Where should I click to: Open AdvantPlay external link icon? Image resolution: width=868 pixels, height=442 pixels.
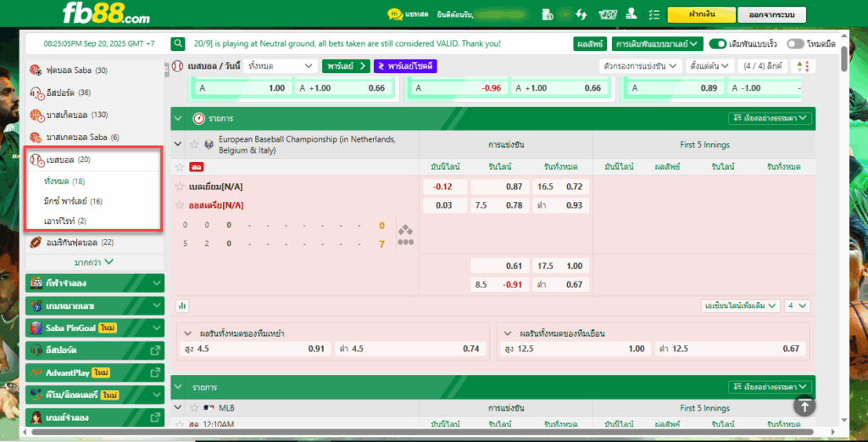point(155,372)
